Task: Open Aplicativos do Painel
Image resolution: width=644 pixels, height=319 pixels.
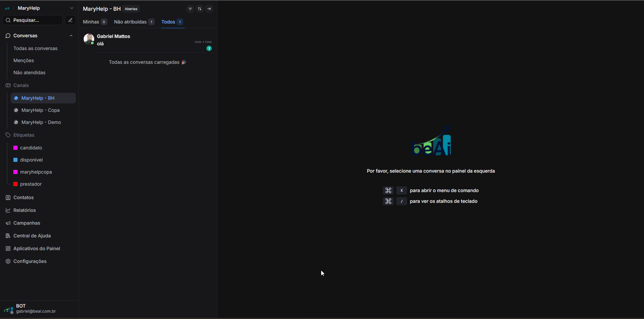Action: [x=37, y=248]
